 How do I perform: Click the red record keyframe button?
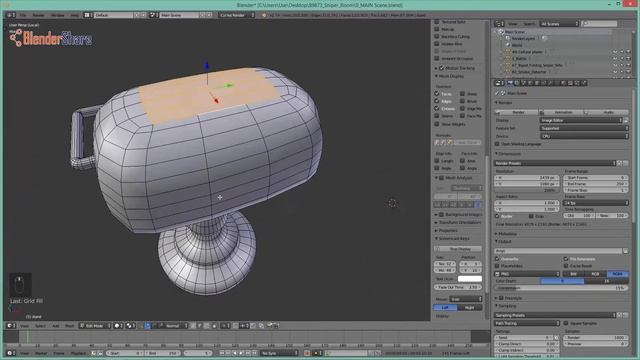307,353
